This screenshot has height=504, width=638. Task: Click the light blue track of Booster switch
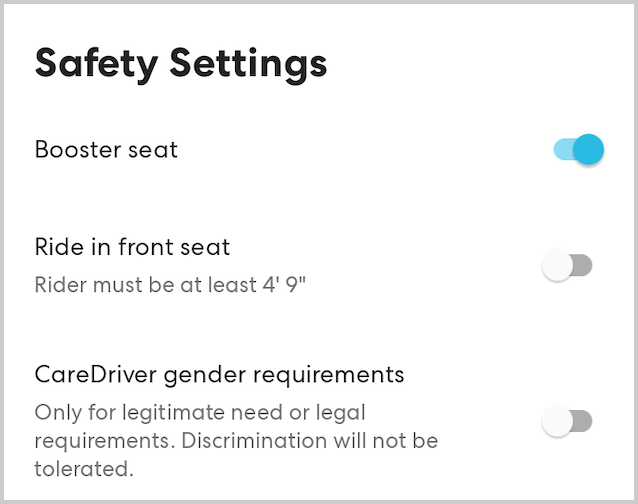pyautogui.click(x=562, y=150)
